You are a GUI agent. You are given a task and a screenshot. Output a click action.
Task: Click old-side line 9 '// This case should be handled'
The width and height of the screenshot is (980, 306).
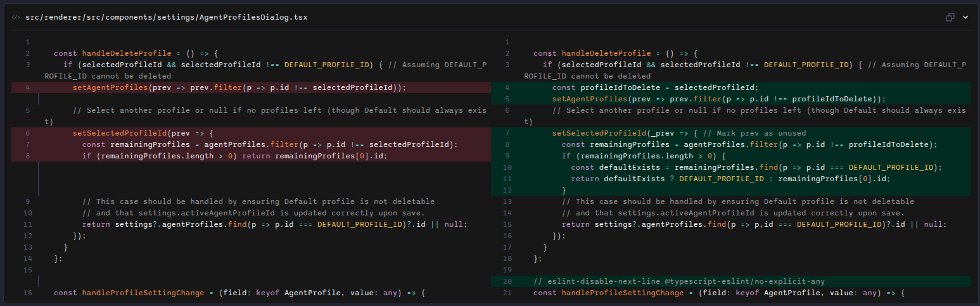pyautogui.click(x=251, y=201)
